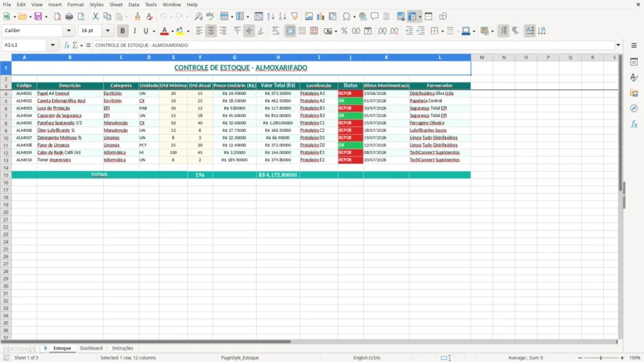Open the Special Character dropdown arrow
Screen dimensions: 644x362
[x=354, y=16]
